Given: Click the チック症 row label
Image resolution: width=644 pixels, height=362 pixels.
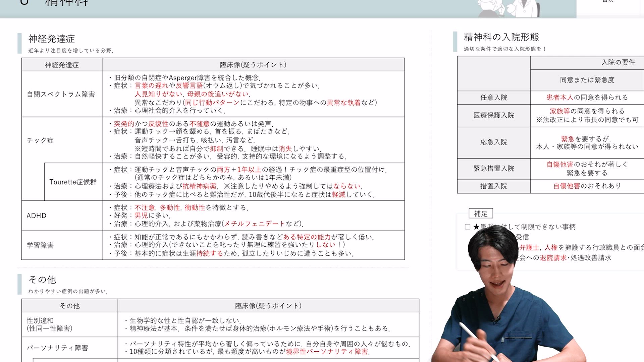Looking at the screenshot, I should click(40, 140).
